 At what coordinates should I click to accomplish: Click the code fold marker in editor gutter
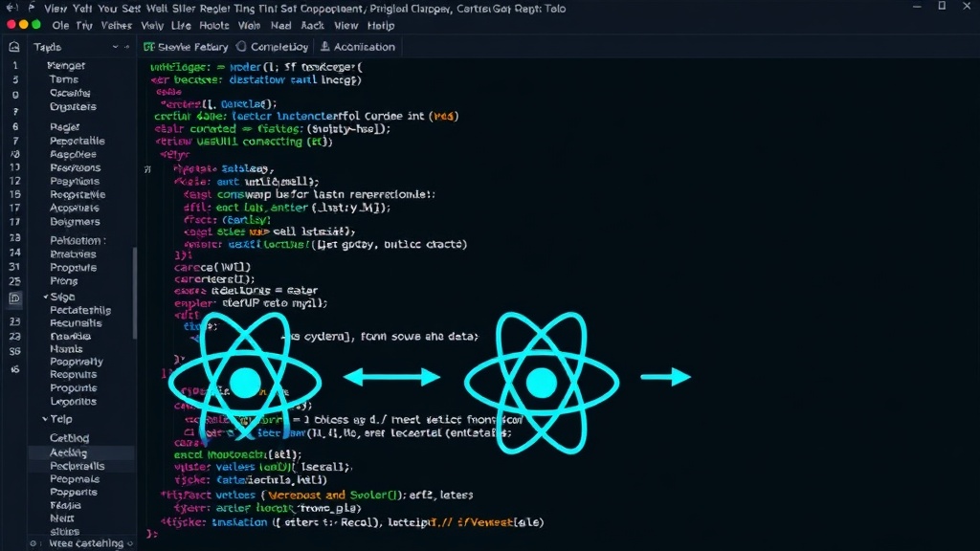147,169
